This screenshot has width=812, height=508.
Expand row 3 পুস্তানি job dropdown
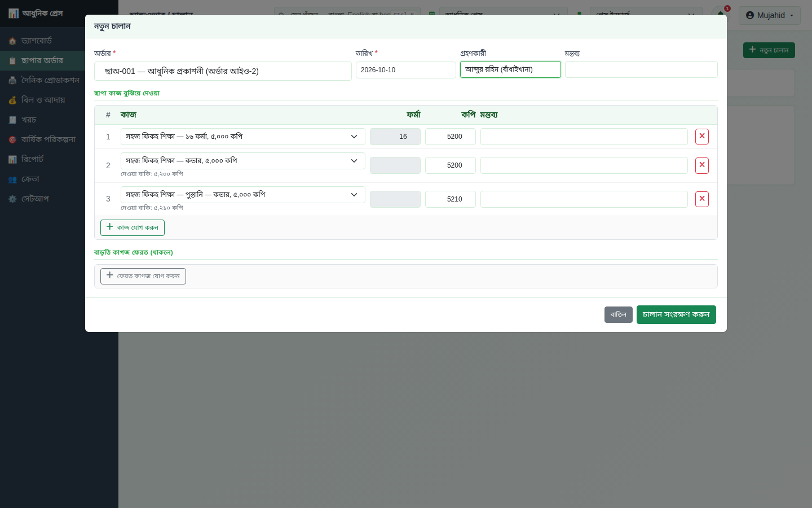pos(243,195)
